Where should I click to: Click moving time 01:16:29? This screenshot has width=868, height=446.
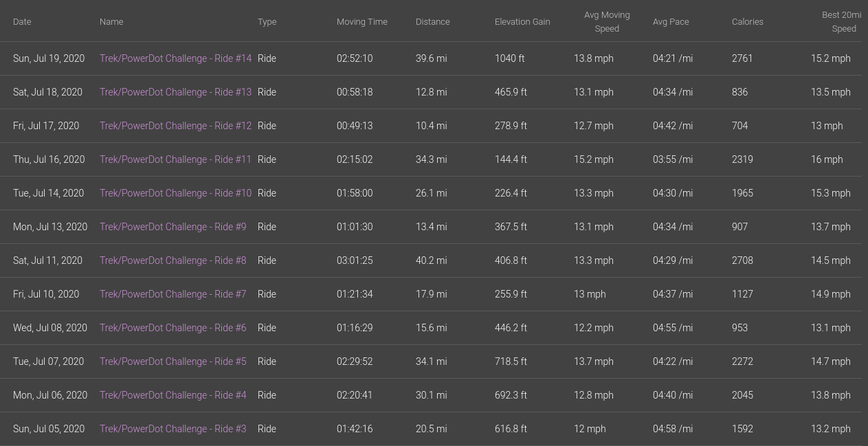point(355,328)
